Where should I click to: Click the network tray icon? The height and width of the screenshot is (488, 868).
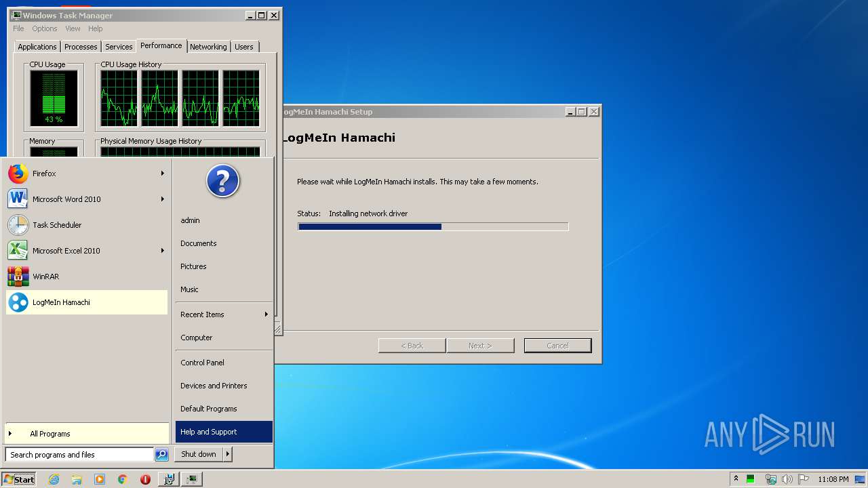[x=770, y=479]
